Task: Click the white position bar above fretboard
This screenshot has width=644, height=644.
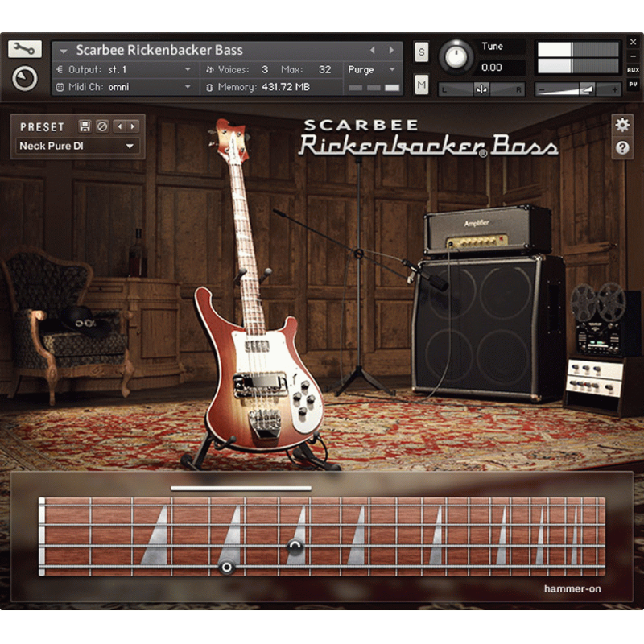Action: (241, 489)
